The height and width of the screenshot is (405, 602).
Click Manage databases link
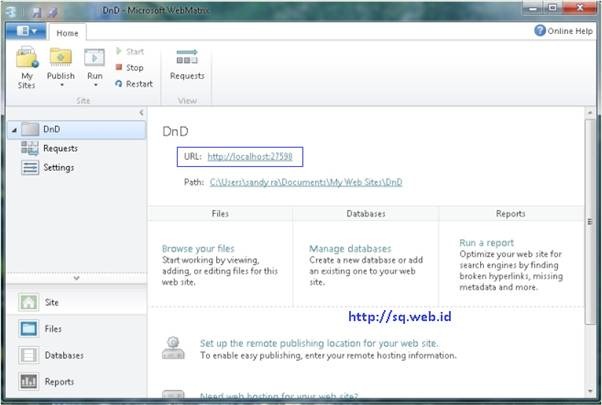350,249
